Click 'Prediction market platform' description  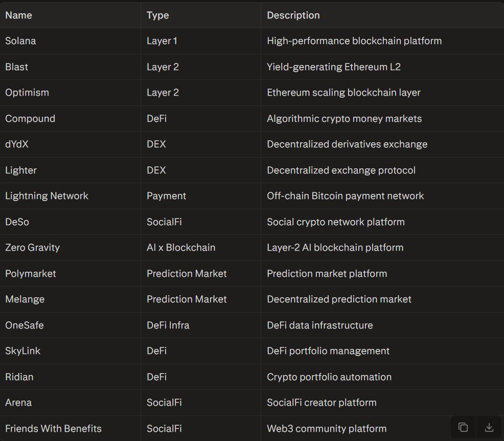tap(327, 274)
